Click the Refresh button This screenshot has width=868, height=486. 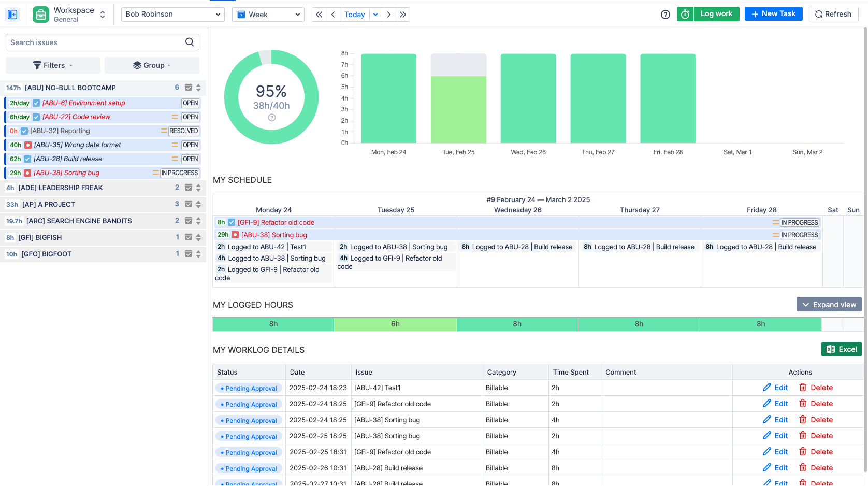tap(833, 14)
